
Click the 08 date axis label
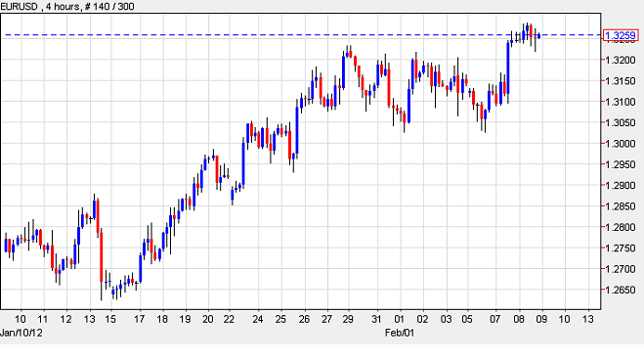click(519, 319)
